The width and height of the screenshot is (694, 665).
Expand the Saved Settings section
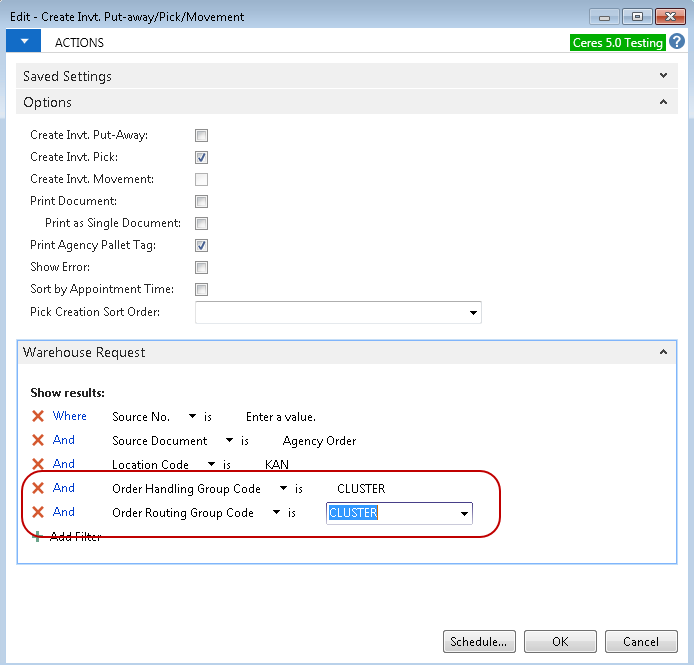(x=663, y=76)
